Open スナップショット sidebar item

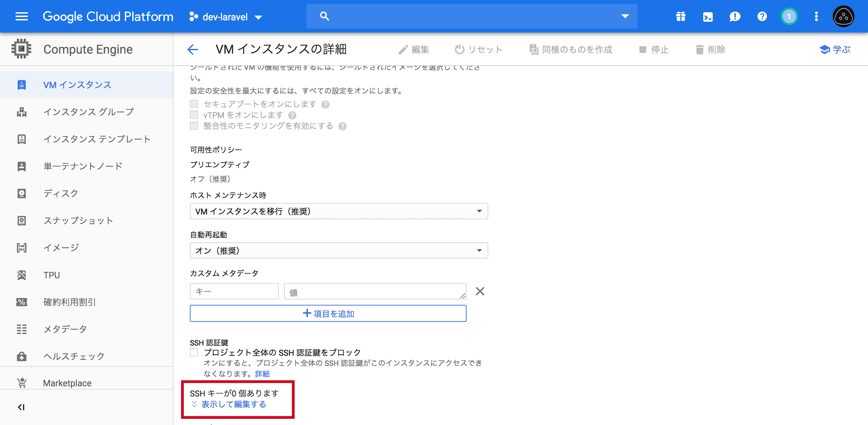[x=78, y=221]
